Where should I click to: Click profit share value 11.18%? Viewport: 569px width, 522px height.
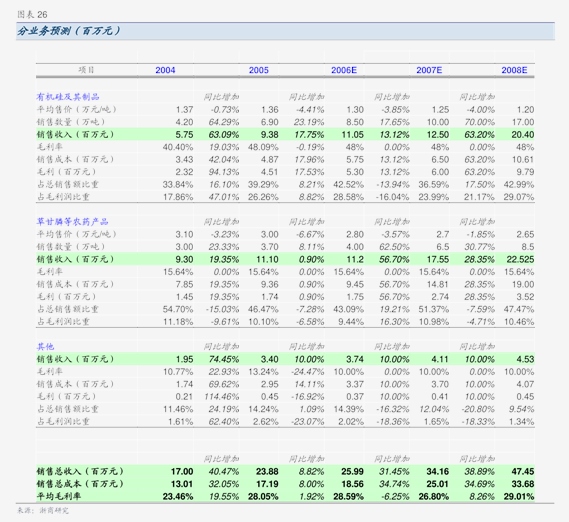coord(178,322)
